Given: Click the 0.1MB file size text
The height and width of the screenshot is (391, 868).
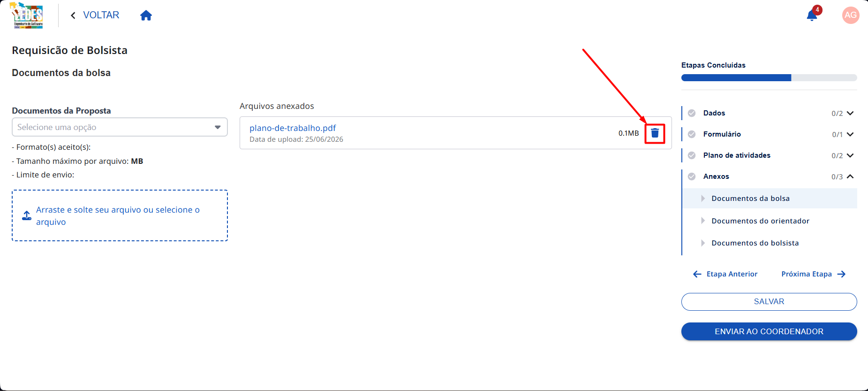Looking at the screenshot, I should [628, 133].
